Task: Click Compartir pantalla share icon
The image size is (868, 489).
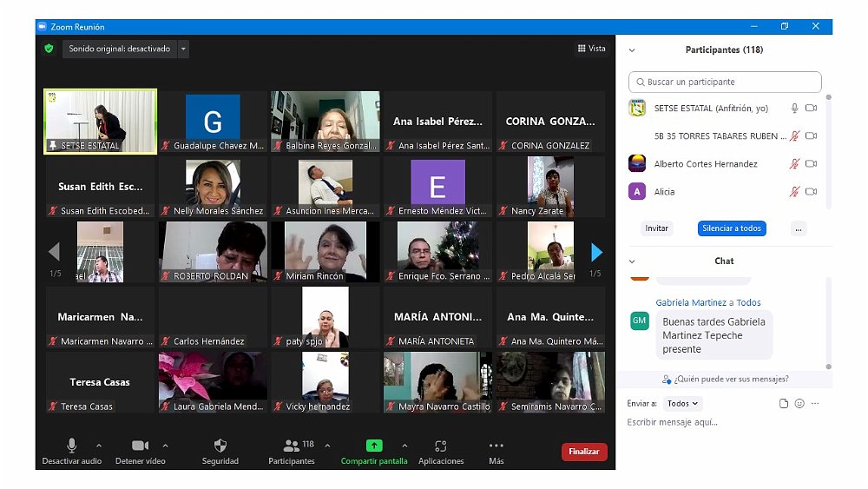Action: click(x=374, y=446)
